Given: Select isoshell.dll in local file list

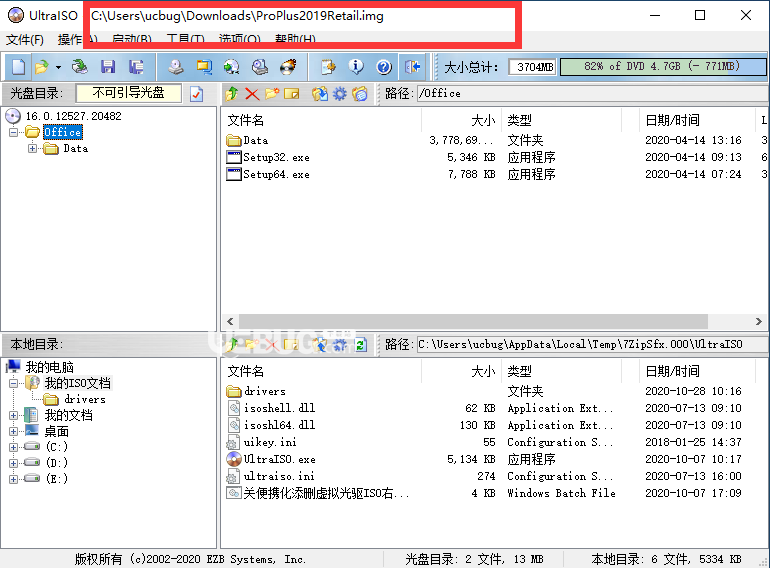Looking at the screenshot, I should point(279,408).
